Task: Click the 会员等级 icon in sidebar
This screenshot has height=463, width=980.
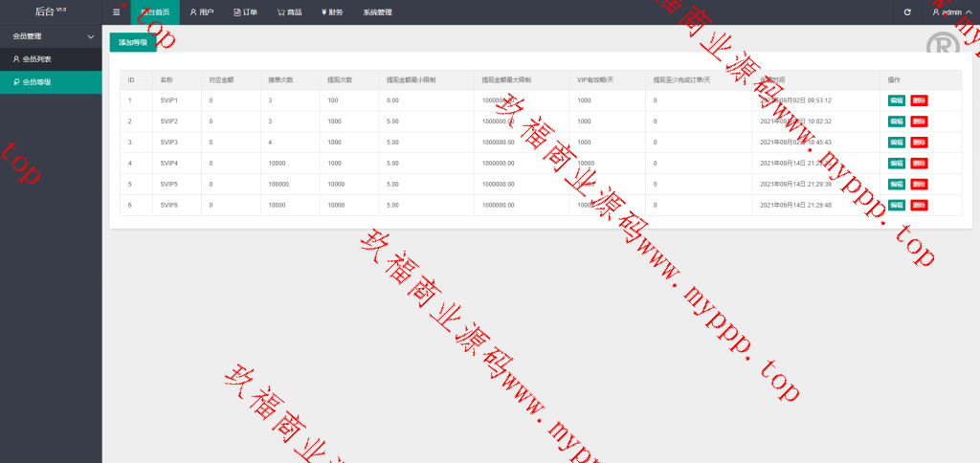Action: click(x=16, y=83)
